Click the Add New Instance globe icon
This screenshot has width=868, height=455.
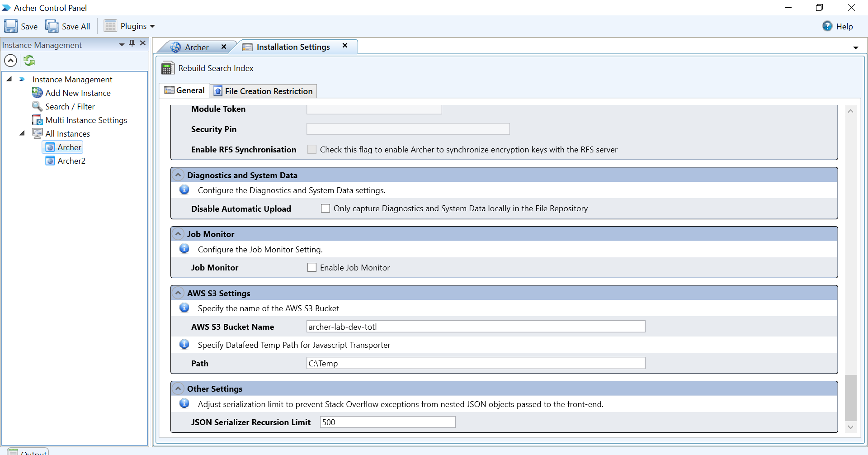[37, 93]
